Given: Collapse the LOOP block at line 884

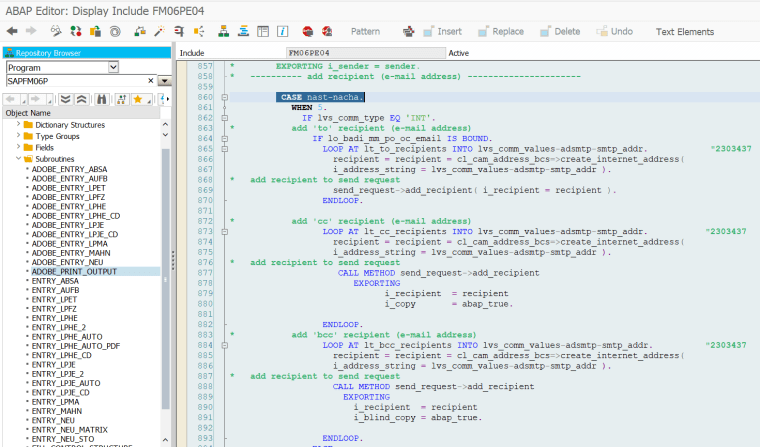Looking at the screenshot, I should click(224, 346).
